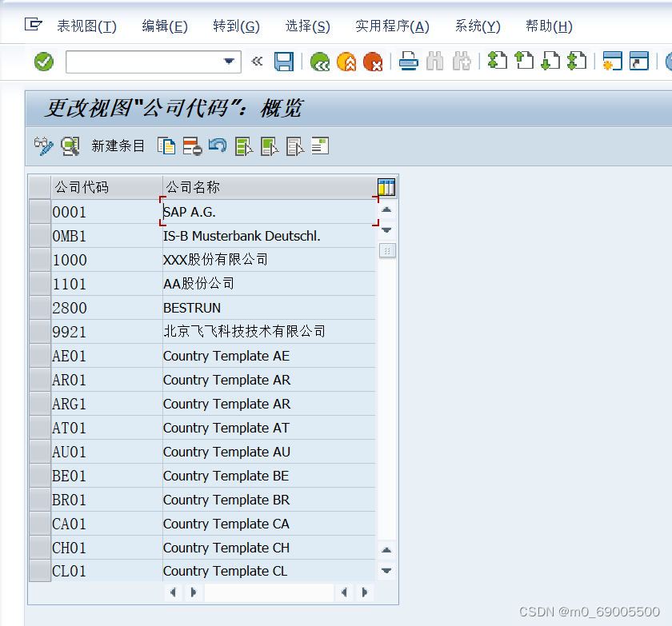Open the table column configuration icon
672x626 pixels.
tap(386, 186)
